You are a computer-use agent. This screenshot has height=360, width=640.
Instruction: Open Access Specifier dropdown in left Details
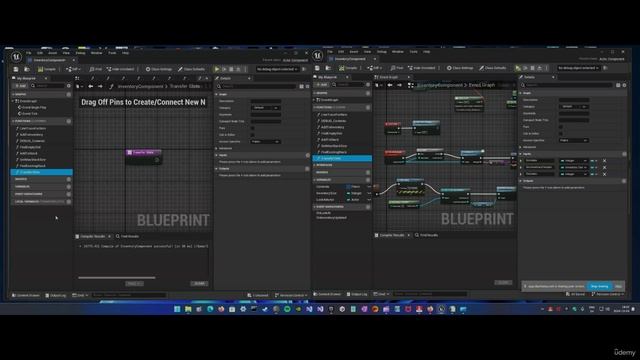(265, 142)
